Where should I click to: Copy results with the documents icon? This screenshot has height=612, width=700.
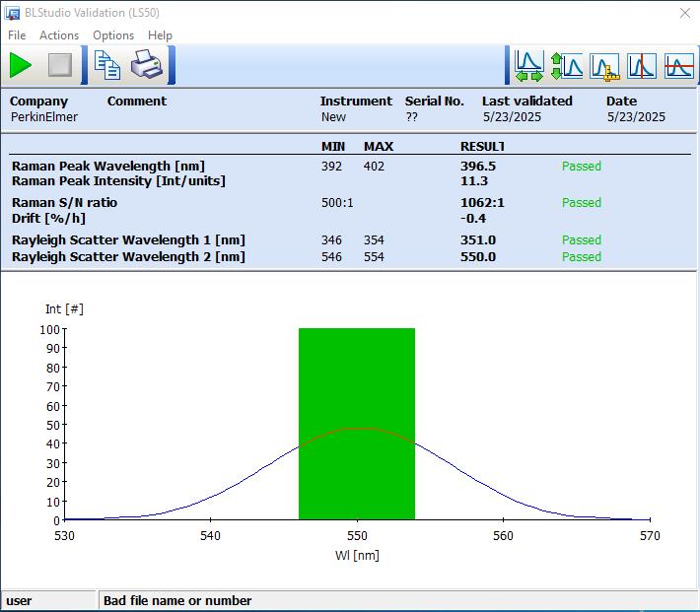(106, 66)
